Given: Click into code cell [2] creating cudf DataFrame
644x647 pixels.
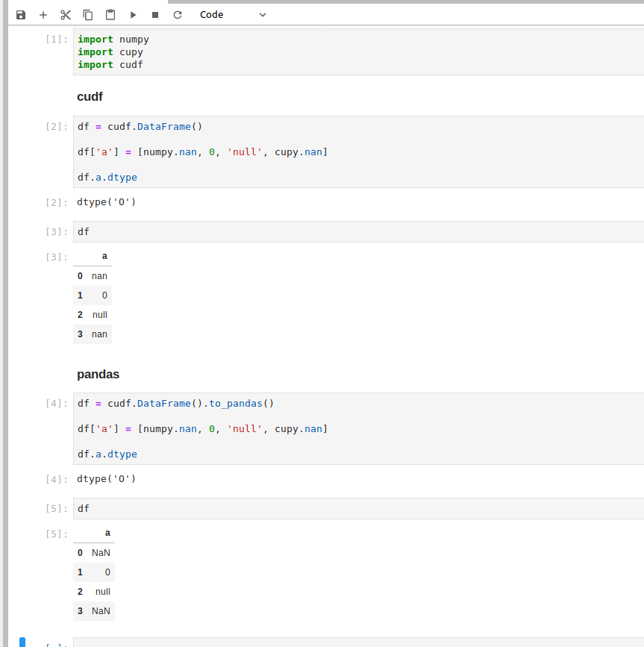Looking at the screenshot, I should point(358,151).
